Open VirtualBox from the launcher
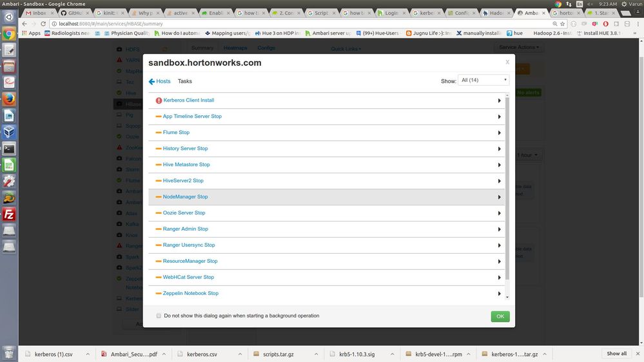 (9, 132)
